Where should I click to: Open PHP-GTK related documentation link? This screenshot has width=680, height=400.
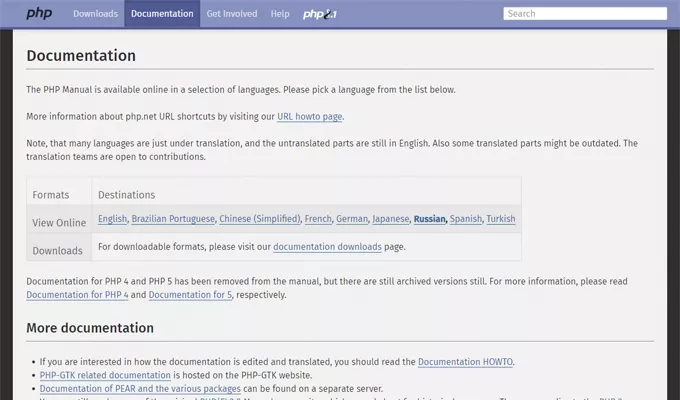(x=105, y=375)
